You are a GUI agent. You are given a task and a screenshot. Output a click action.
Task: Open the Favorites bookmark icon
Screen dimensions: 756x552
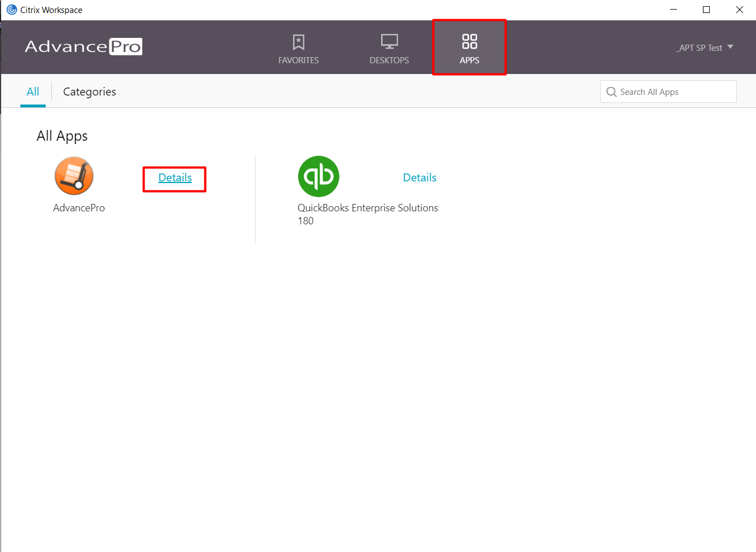point(298,42)
